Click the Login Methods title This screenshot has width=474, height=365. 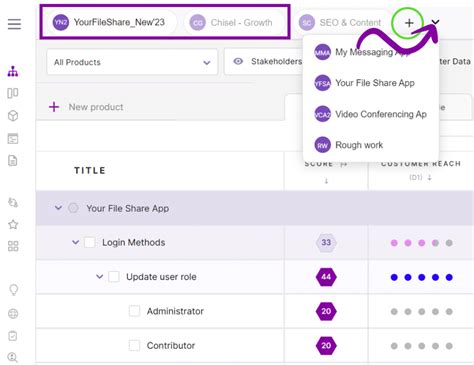pyautogui.click(x=134, y=242)
